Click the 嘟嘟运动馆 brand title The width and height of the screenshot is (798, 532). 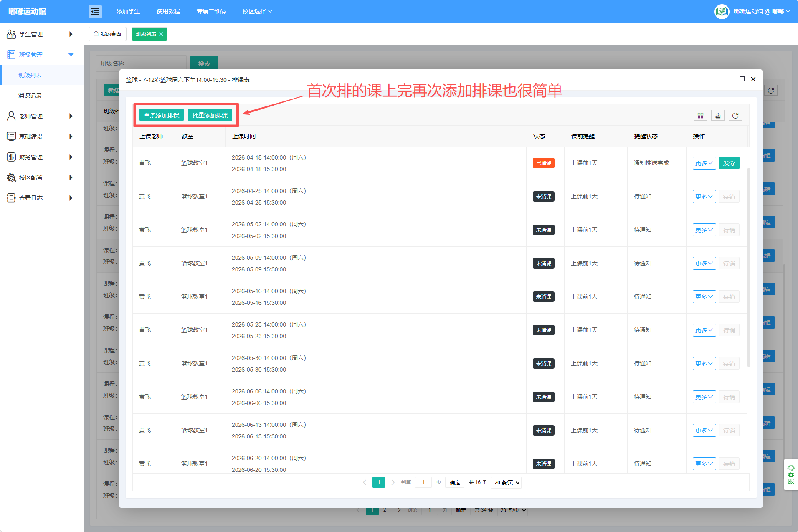(27, 11)
